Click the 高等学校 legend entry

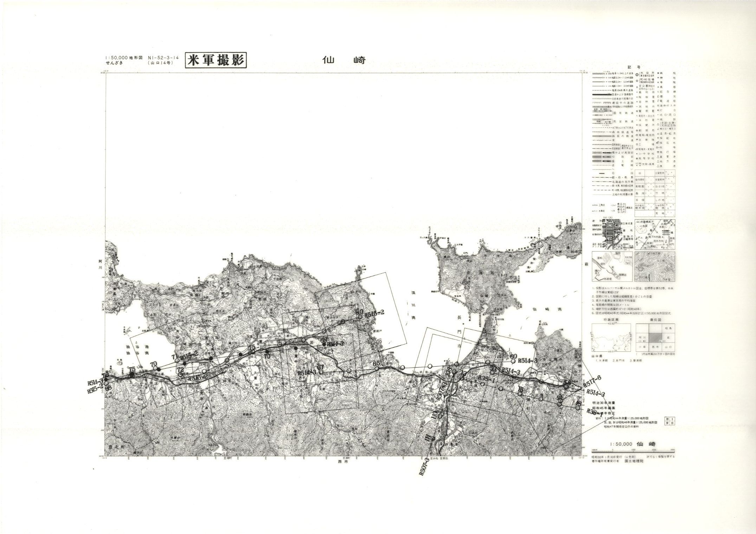[x=645, y=158]
